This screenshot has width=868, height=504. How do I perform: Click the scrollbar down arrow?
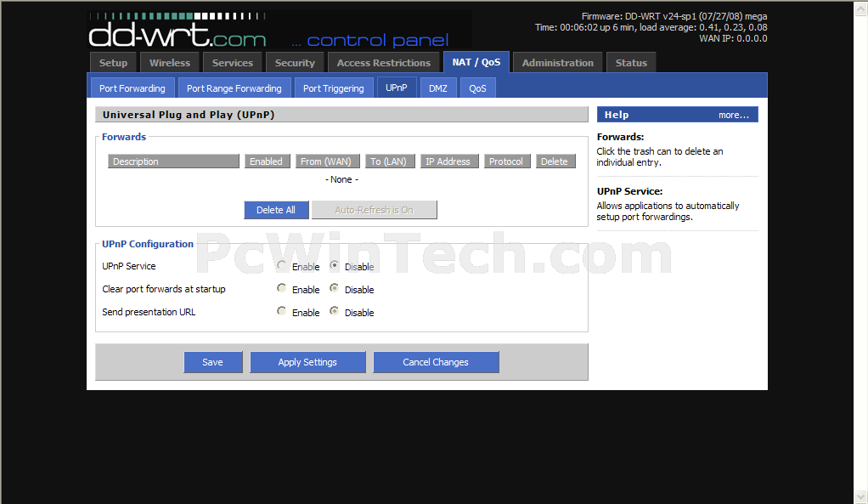(861, 496)
